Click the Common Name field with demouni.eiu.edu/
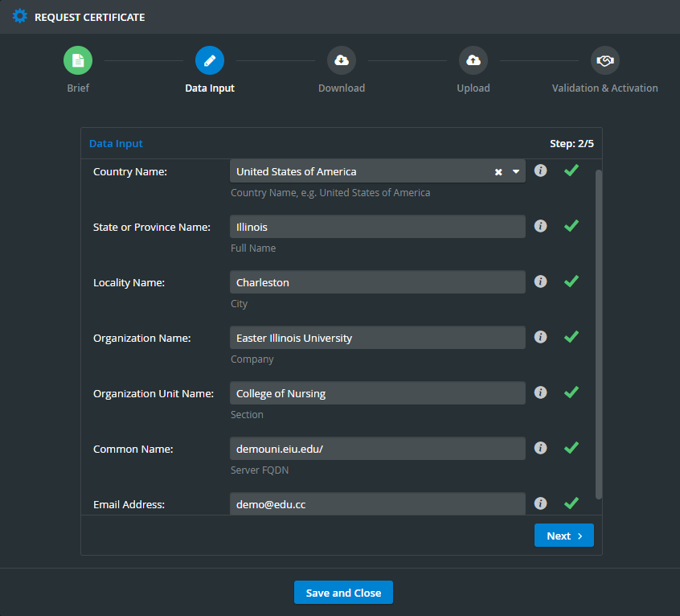The image size is (680, 616). click(x=378, y=449)
